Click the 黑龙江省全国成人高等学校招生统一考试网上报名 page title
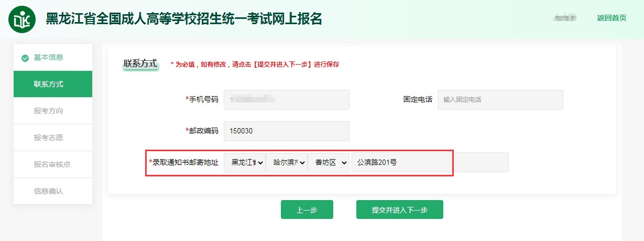 [184, 19]
